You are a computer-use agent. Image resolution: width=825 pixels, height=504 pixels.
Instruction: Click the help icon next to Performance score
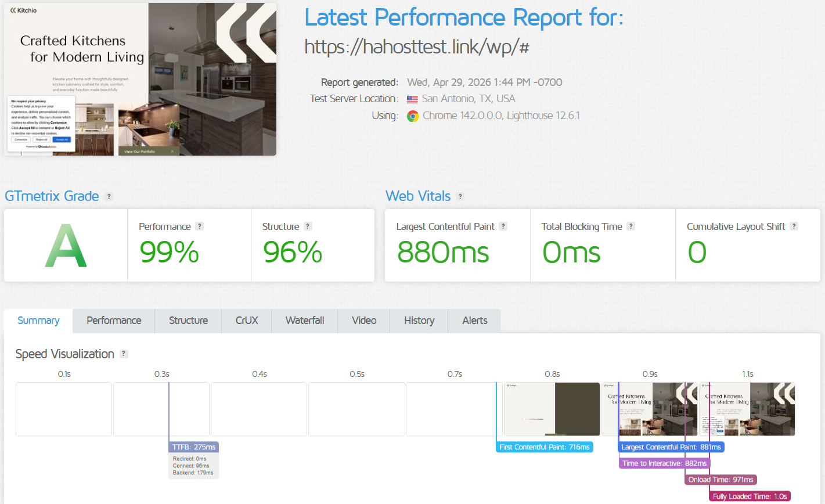200,226
